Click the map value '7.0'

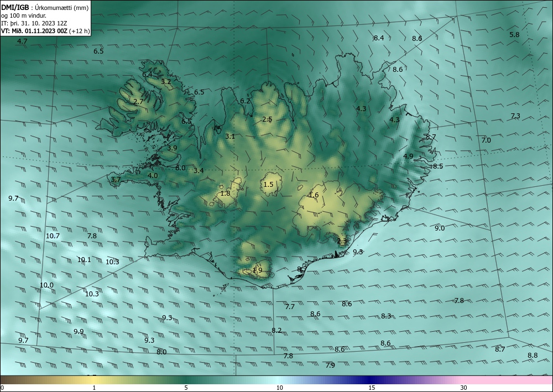pyautogui.click(x=486, y=140)
